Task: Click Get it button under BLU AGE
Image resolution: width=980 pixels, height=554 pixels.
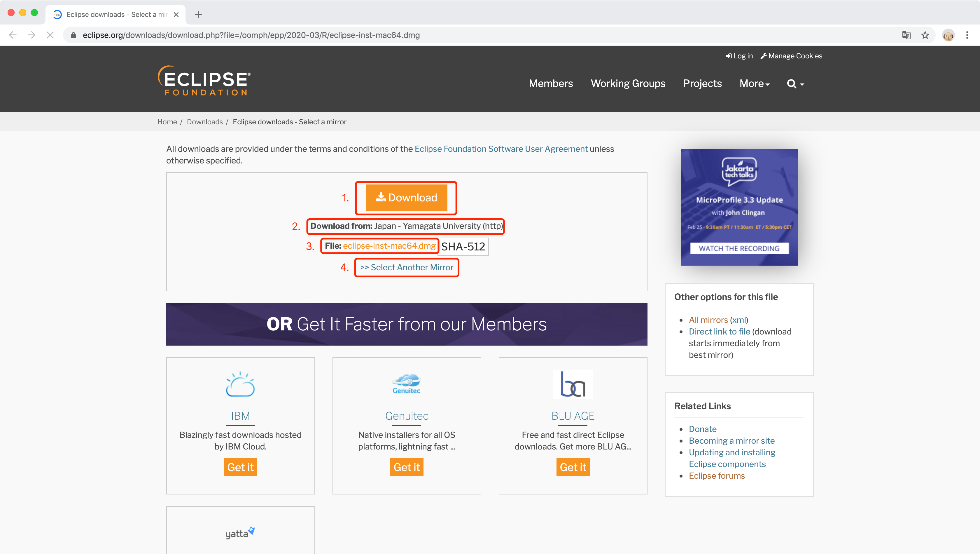Action: tap(573, 467)
